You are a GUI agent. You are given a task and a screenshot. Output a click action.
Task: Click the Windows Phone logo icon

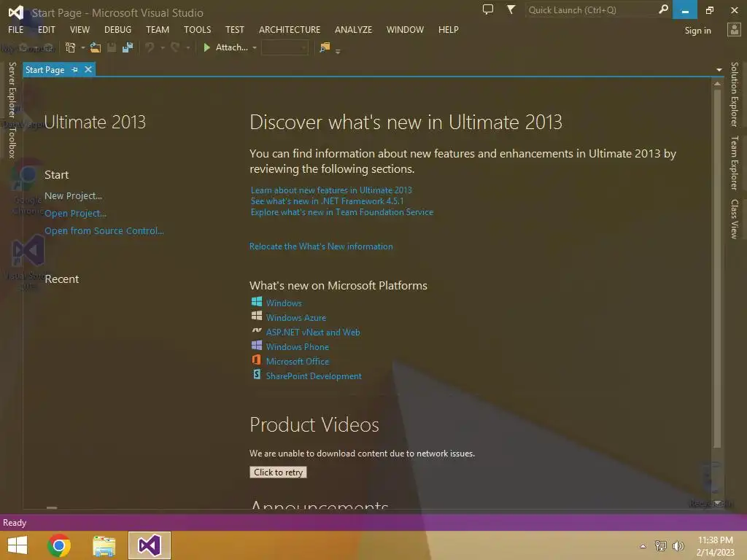pos(256,345)
